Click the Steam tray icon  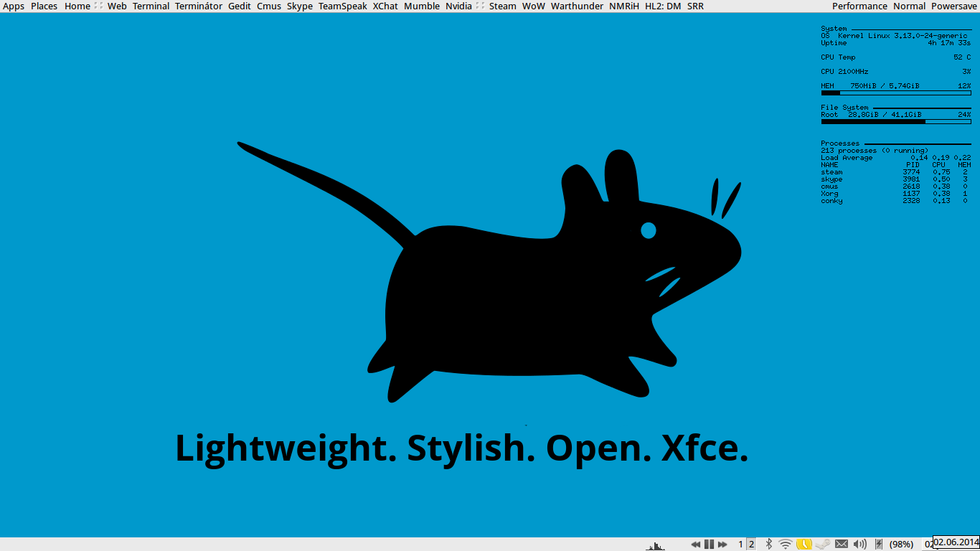pos(823,544)
